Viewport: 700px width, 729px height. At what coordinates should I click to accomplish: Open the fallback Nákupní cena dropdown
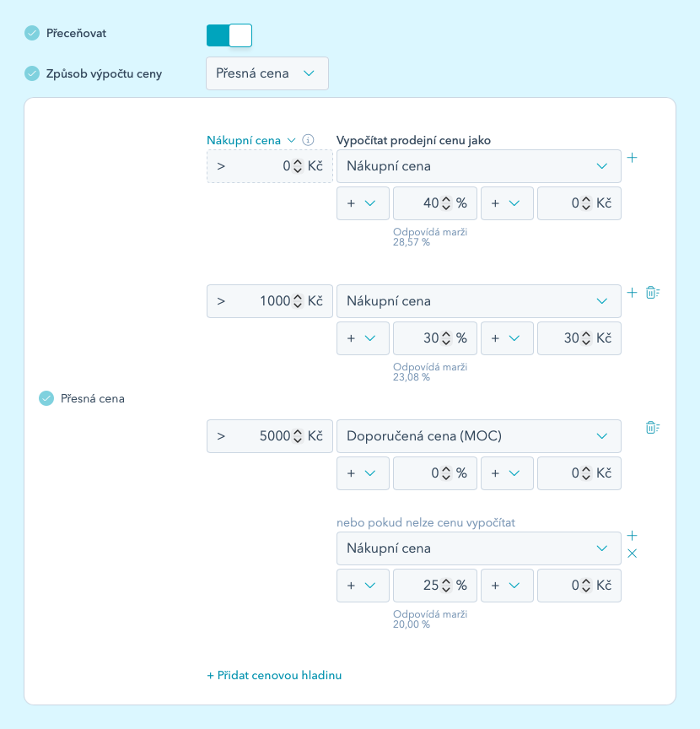coord(479,548)
